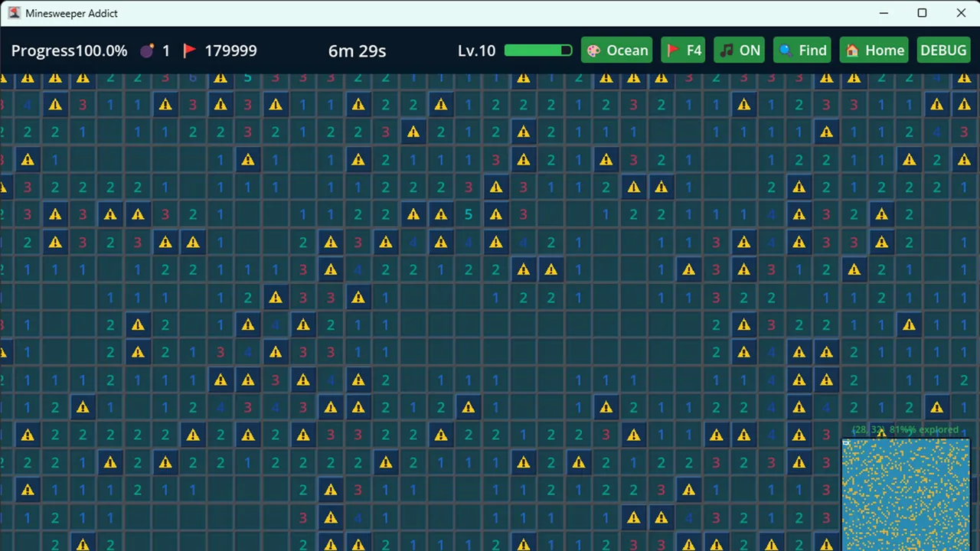Click the 5 cell between two flagged mines
The height and width of the screenshot is (551, 980).
(x=469, y=214)
